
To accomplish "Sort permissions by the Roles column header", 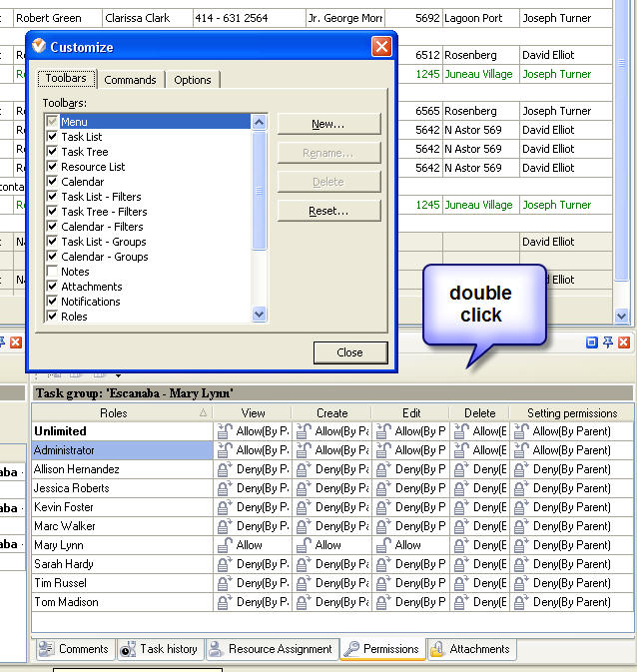I will click(114, 412).
